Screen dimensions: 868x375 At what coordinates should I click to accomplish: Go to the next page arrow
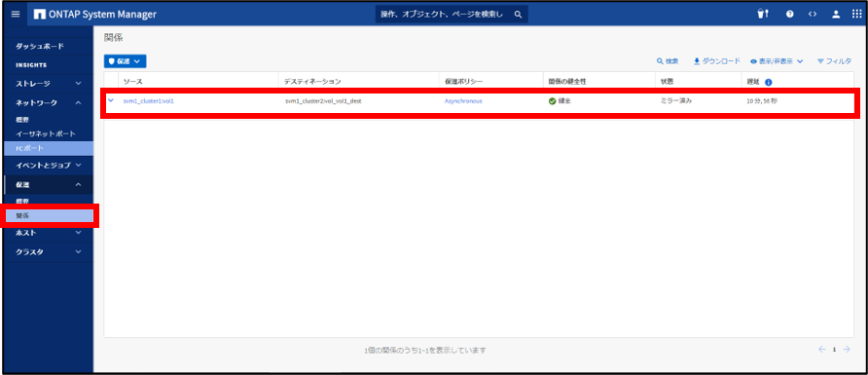[847, 350]
